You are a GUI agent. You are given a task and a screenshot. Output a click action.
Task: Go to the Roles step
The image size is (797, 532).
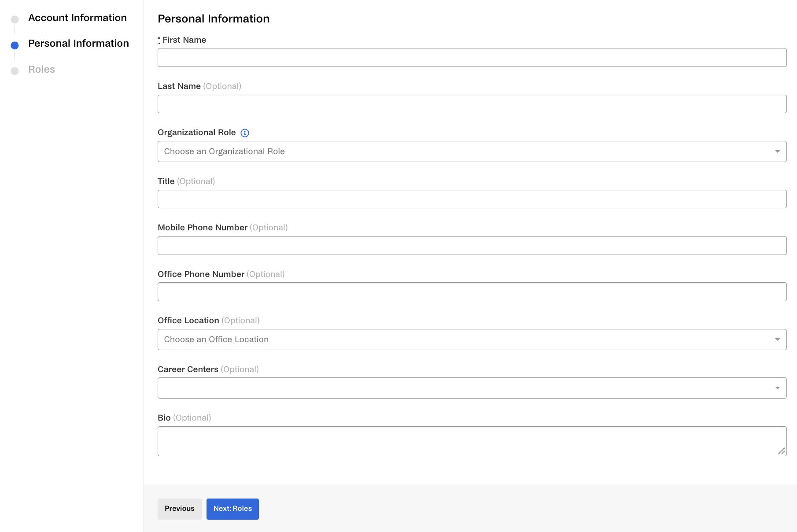(41, 70)
